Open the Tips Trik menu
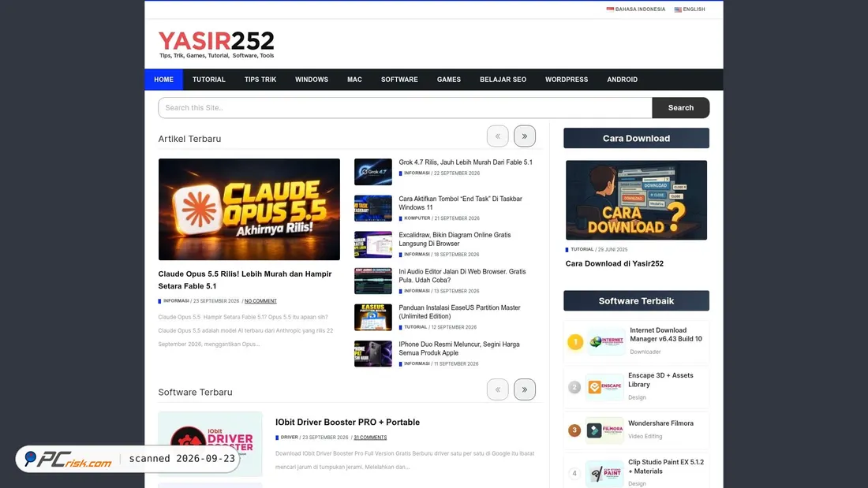Screen dimensions: 868x488 tap(260, 80)
